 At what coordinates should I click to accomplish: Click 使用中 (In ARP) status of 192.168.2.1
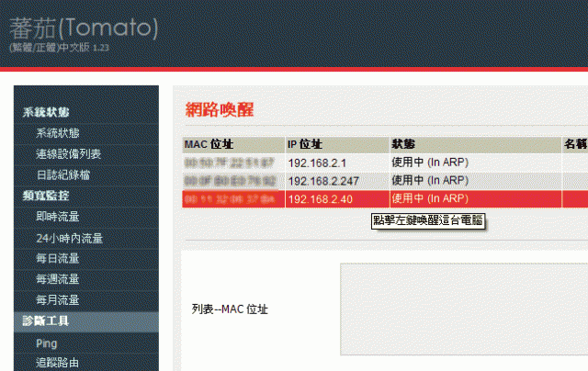tap(430, 163)
